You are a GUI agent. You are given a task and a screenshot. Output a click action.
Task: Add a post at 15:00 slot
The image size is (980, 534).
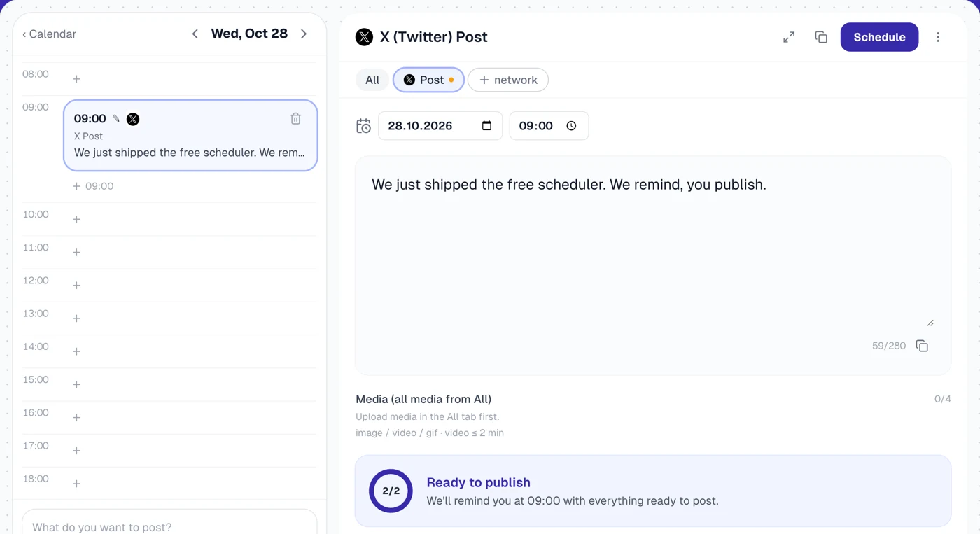click(77, 384)
